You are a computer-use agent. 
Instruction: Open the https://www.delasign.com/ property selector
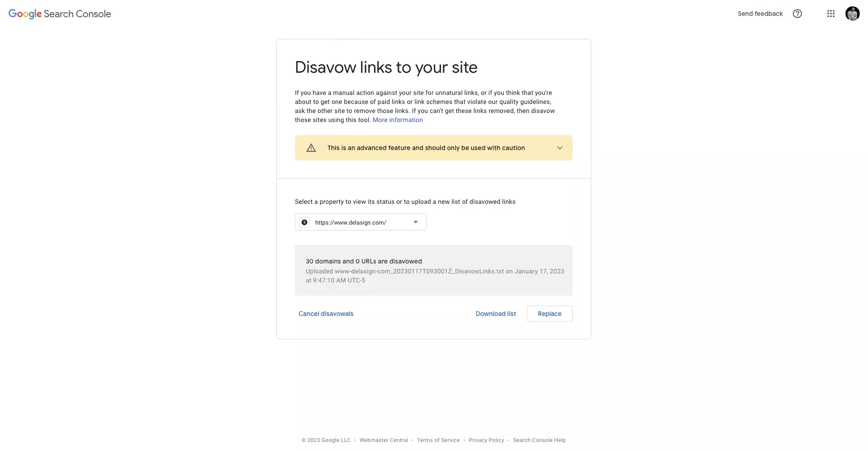point(360,222)
